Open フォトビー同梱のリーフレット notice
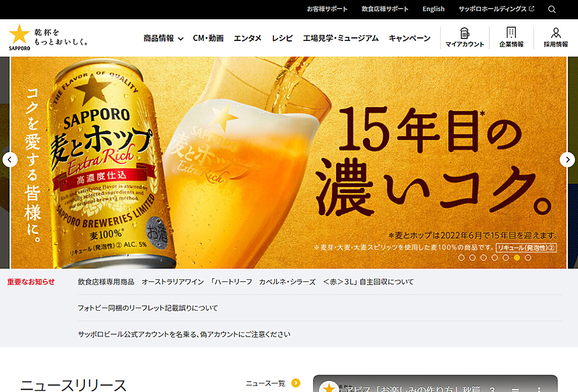 click(x=148, y=308)
